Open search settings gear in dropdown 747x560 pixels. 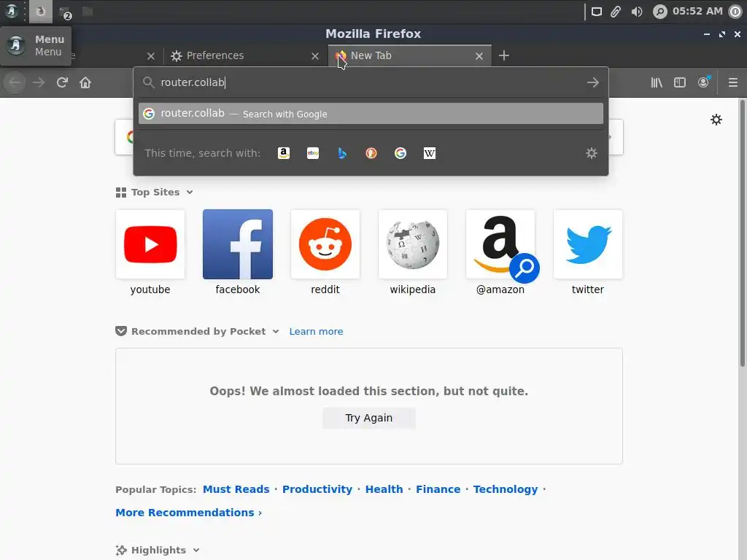[x=591, y=153]
